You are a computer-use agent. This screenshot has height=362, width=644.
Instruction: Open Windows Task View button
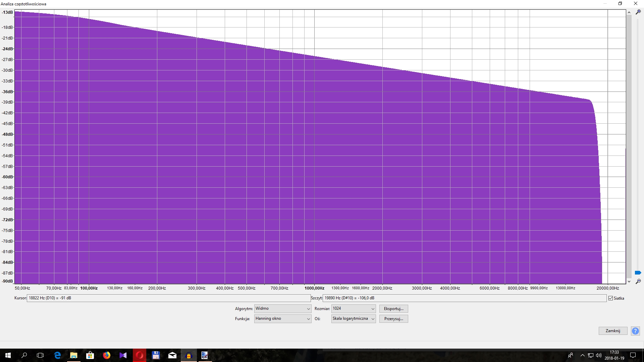point(40,355)
